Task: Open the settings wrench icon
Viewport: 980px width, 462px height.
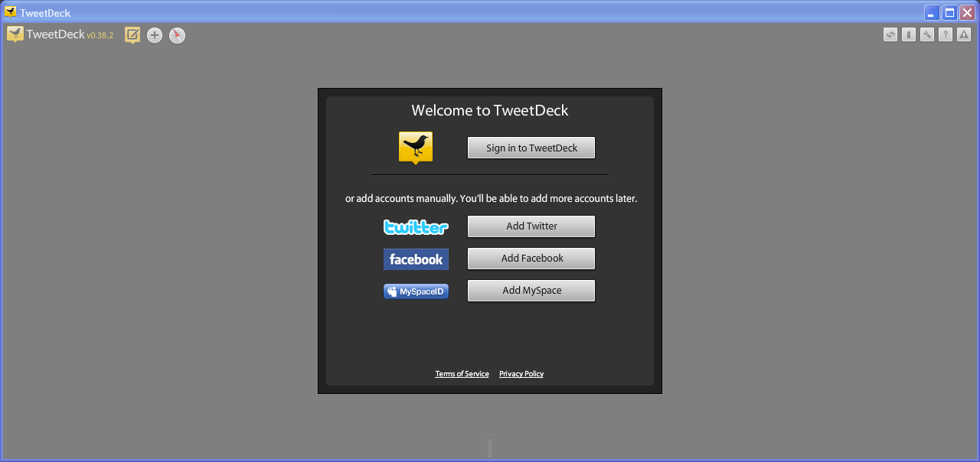Action: coord(926,34)
